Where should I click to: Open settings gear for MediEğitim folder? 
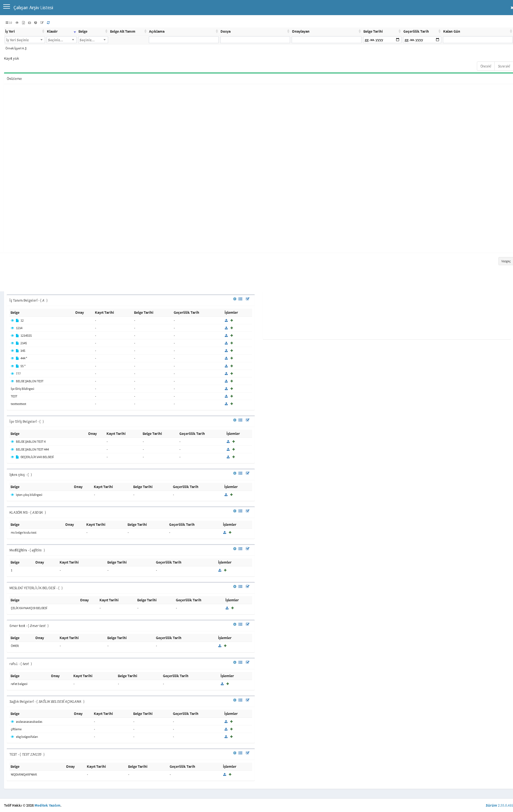[235, 549]
